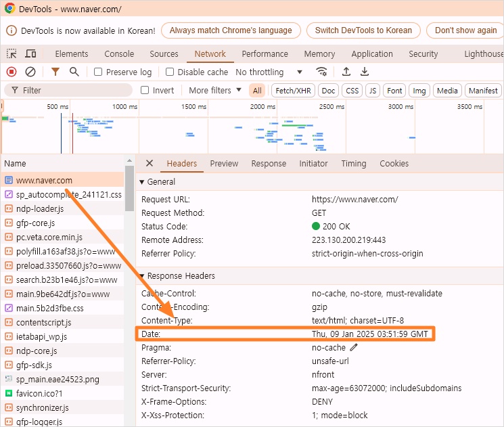This screenshot has height=427, width=504.
Task: Open the More filters dropdown
Action: (x=214, y=91)
